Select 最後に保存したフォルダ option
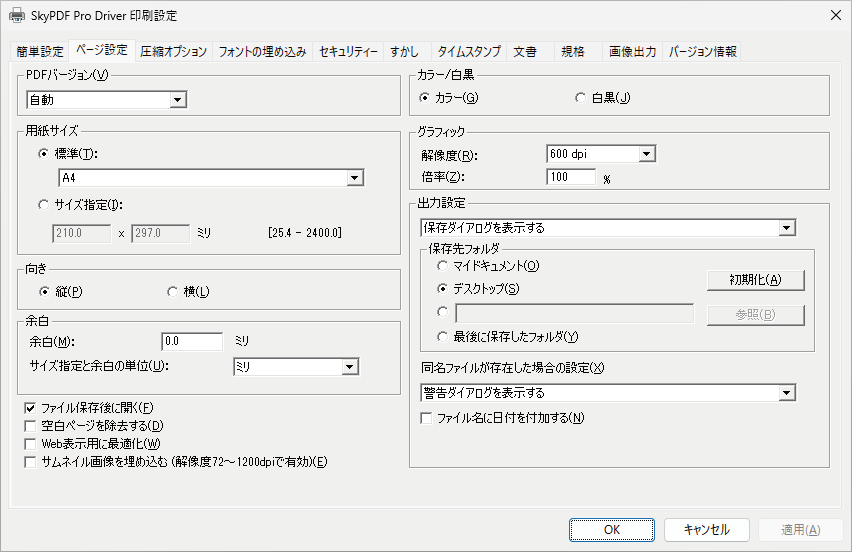Image resolution: width=852 pixels, height=552 pixels. pyautogui.click(x=442, y=337)
